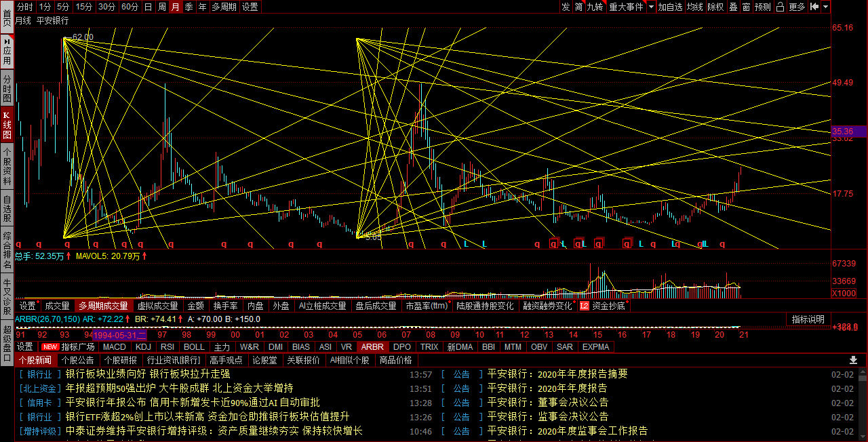
Task: Click 指标说明 button
Action: coord(808,319)
